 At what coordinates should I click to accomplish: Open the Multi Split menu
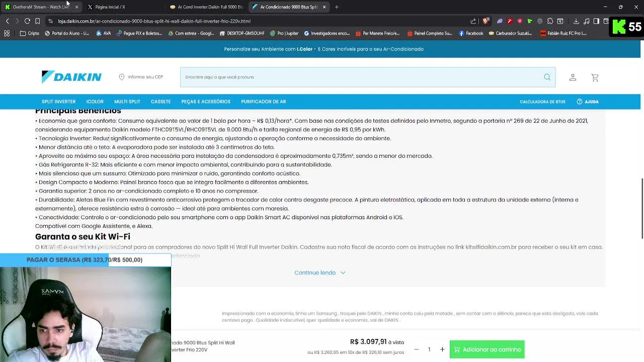[127, 102]
